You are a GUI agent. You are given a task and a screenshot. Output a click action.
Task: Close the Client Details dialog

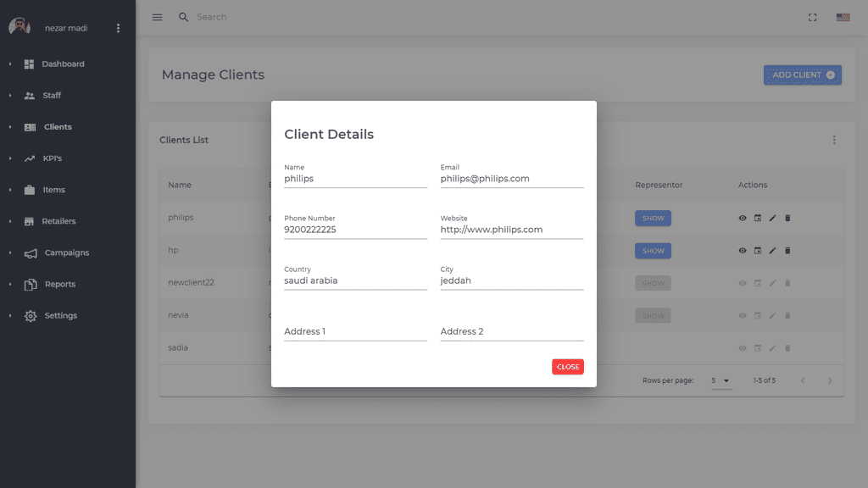tap(567, 367)
